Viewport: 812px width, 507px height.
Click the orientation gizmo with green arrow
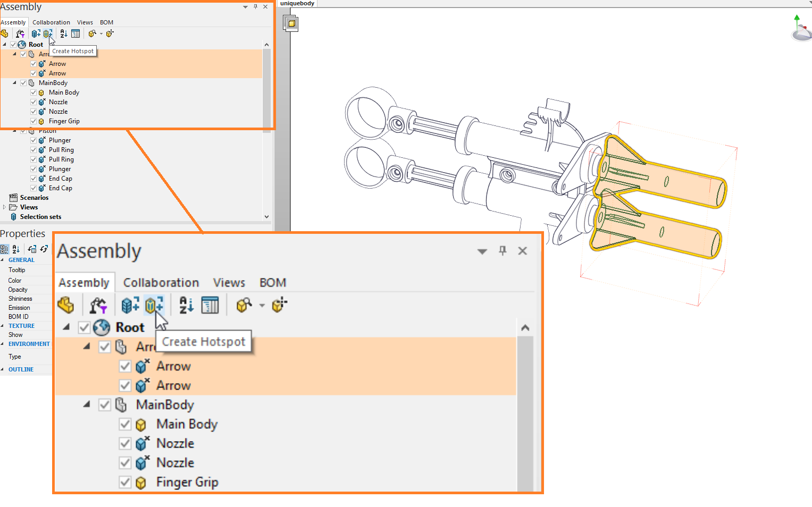(801, 30)
